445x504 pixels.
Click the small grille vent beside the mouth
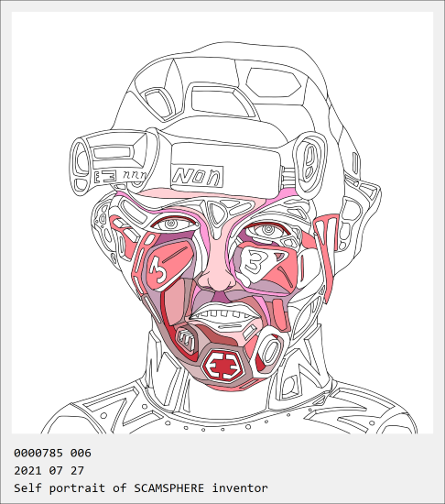coord(186,339)
